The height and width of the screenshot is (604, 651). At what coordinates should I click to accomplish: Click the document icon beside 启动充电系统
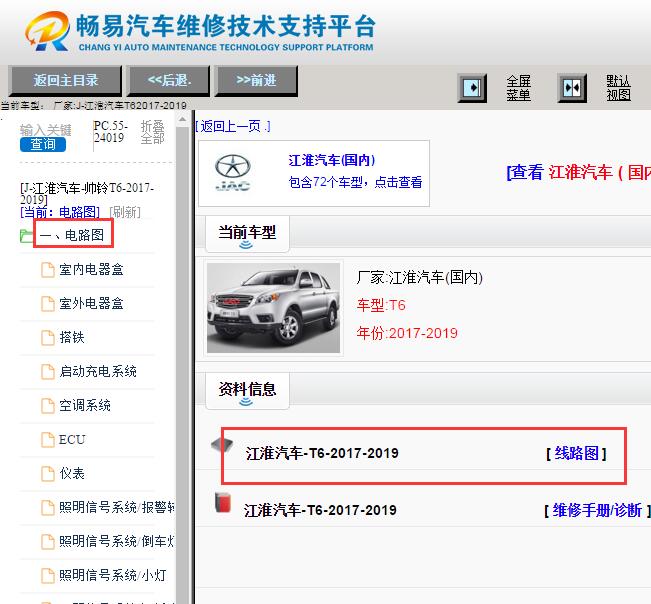click(x=48, y=372)
